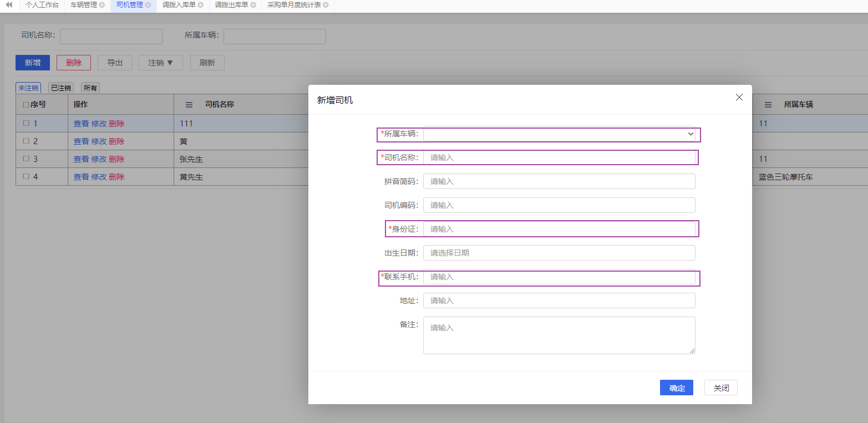Click 查看 link in row 3
The width and height of the screenshot is (868, 423).
81,159
